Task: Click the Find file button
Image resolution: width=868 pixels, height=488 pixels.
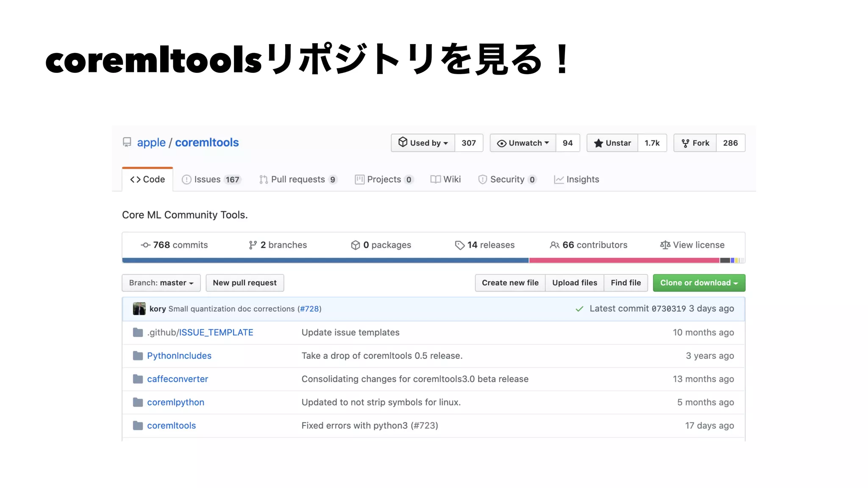Action: click(626, 283)
